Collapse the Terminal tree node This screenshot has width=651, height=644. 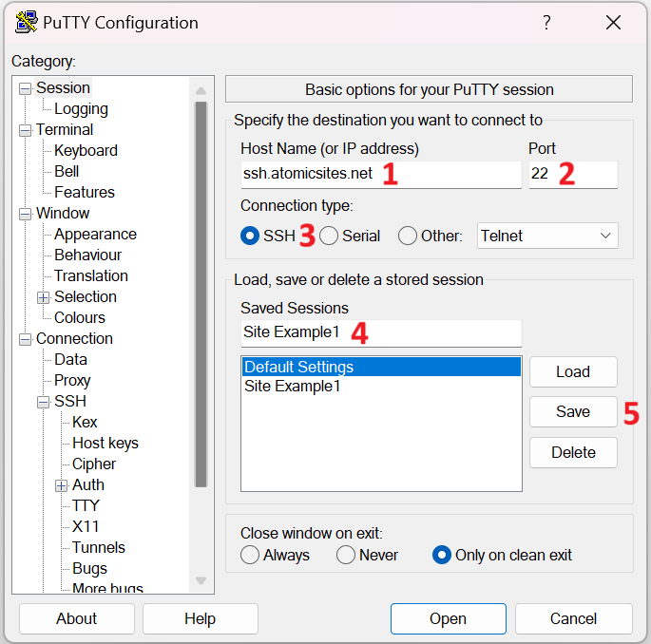pos(26,131)
